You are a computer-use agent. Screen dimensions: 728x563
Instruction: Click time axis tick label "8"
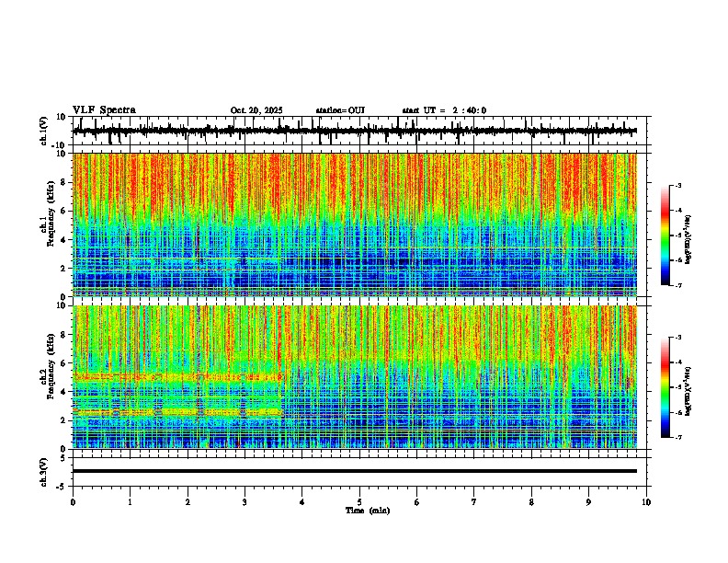[x=531, y=502]
